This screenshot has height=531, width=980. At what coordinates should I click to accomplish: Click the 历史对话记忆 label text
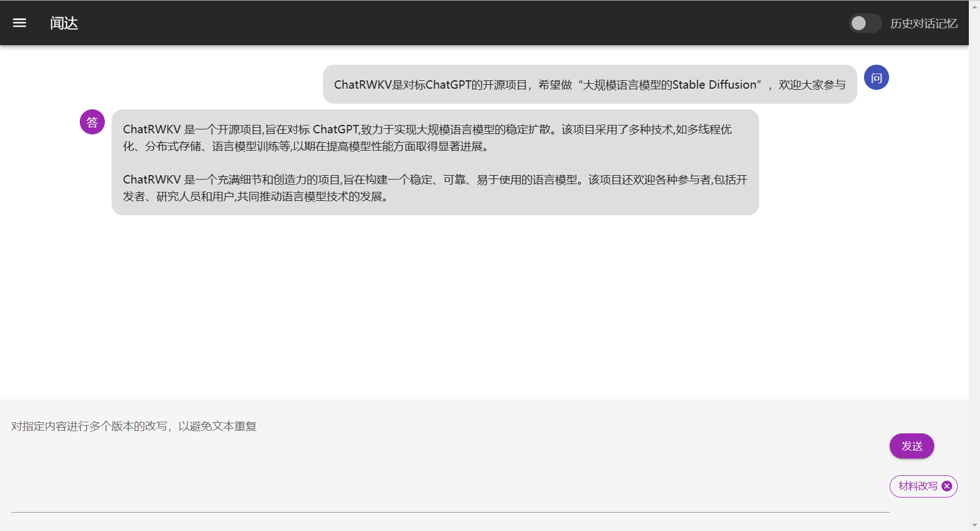pyautogui.click(x=924, y=23)
